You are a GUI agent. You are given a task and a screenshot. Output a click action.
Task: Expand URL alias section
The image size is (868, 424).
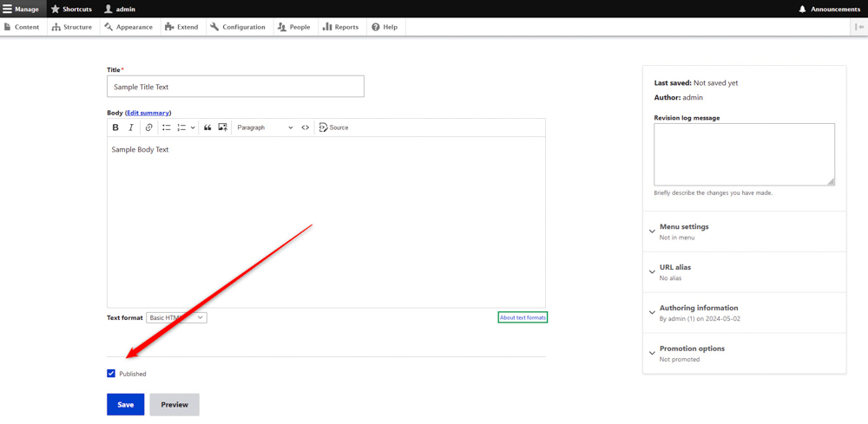coord(744,272)
